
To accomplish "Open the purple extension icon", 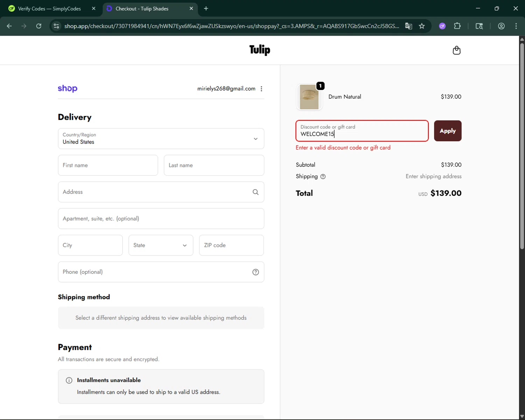I will coord(442,26).
